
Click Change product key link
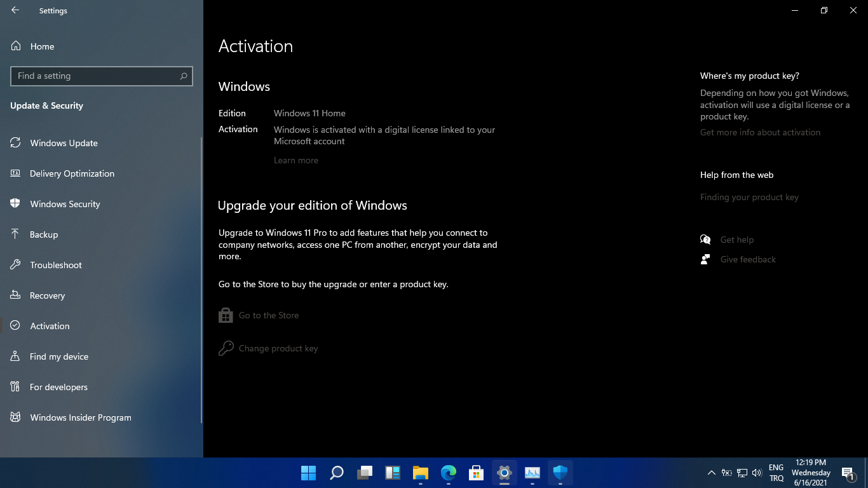coord(278,348)
